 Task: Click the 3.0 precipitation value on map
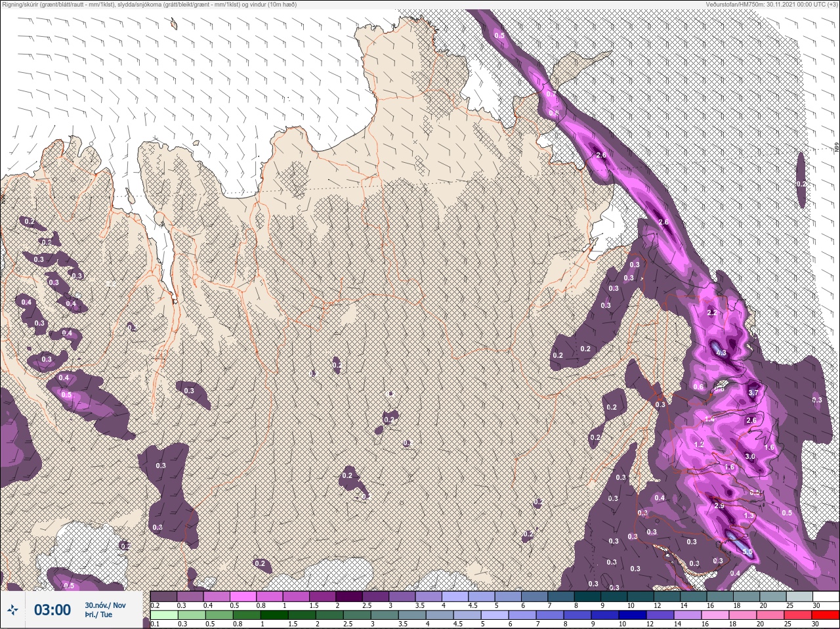coord(750,456)
